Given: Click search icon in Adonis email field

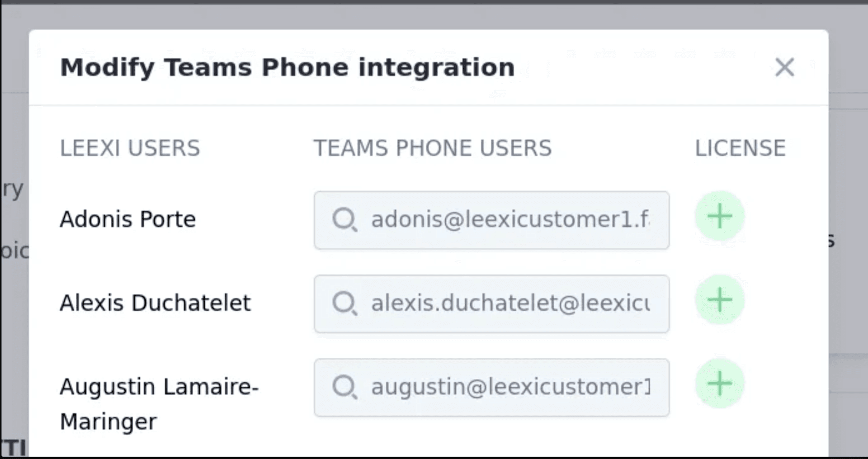Looking at the screenshot, I should pos(344,220).
